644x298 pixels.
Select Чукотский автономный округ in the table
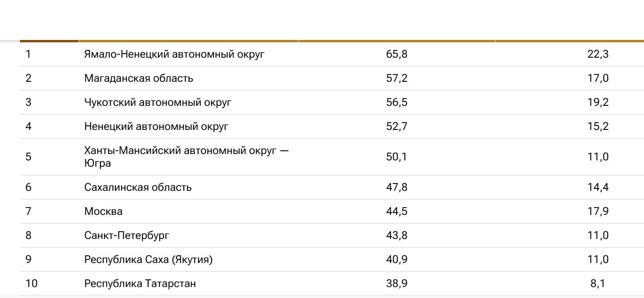[158, 102]
